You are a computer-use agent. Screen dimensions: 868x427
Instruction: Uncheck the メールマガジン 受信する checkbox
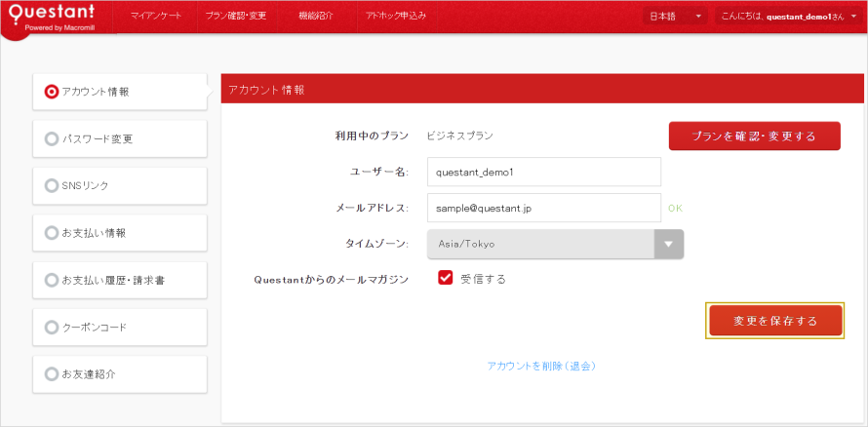click(x=446, y=278)
